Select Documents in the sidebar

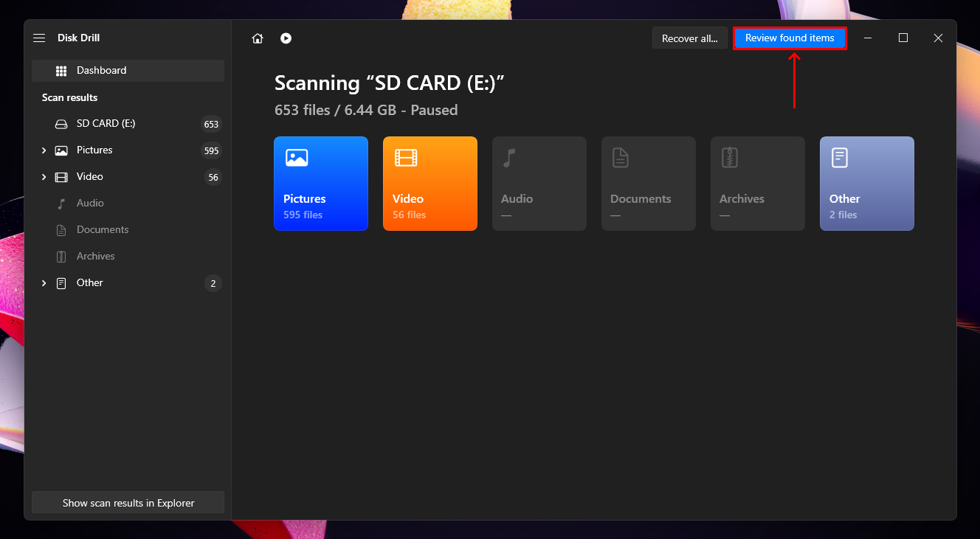102,230
